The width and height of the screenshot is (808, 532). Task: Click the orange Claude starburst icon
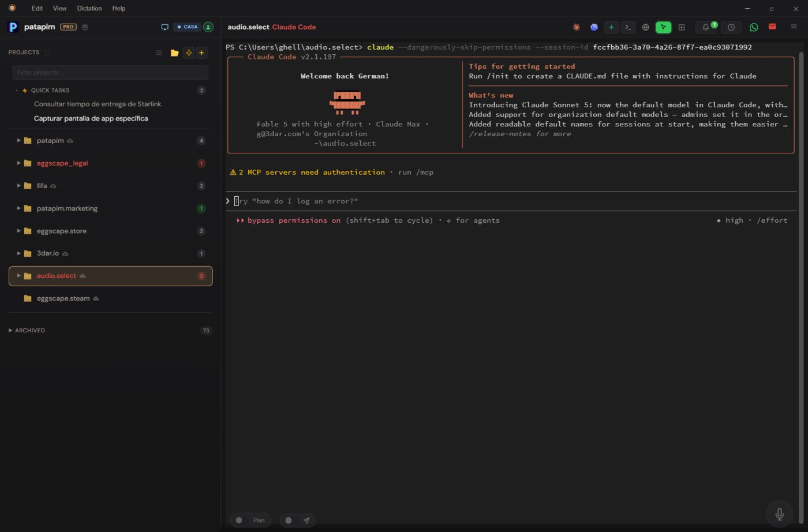point(576,27)
